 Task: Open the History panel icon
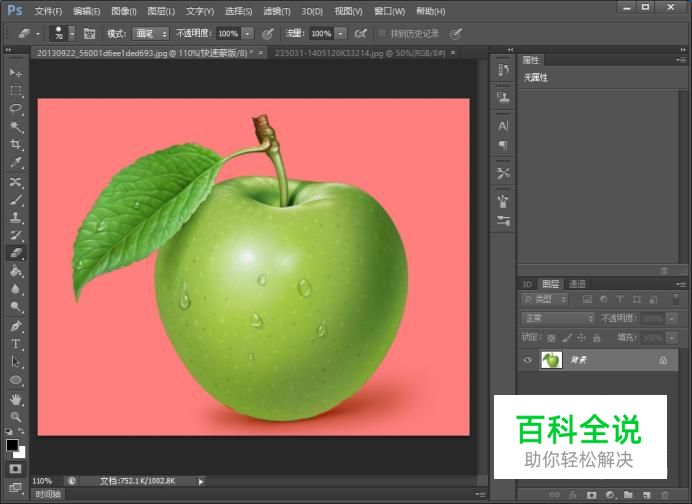coord(503,70)
